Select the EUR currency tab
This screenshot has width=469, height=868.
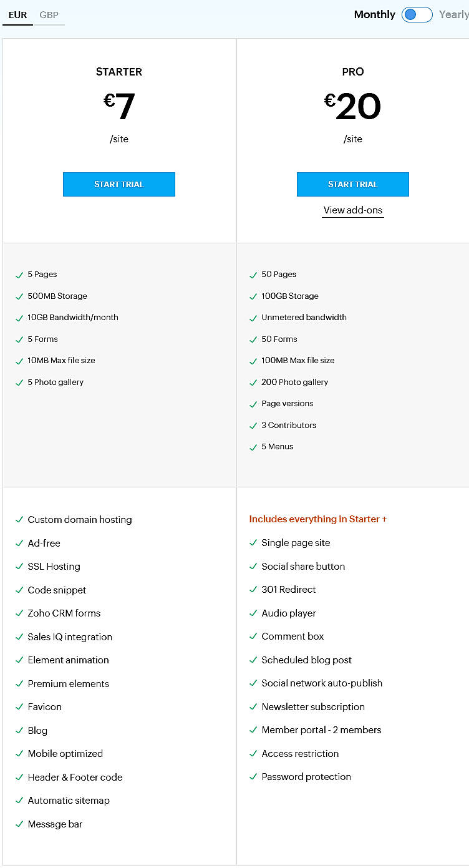17,14
